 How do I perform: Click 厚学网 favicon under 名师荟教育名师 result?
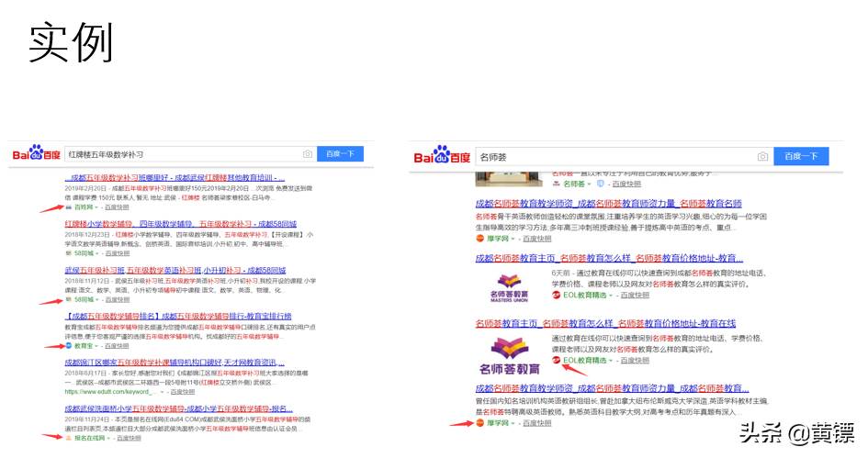[480, 239]
